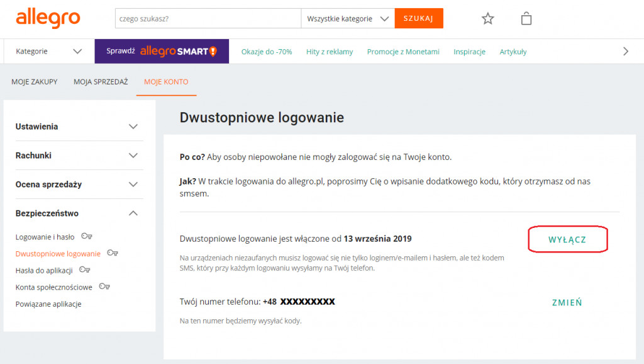Image resolution: width=644 pixels, height=364 pixels.
Task: Open Powiązane aplikacje in sidebar
Action: (48, 304)
